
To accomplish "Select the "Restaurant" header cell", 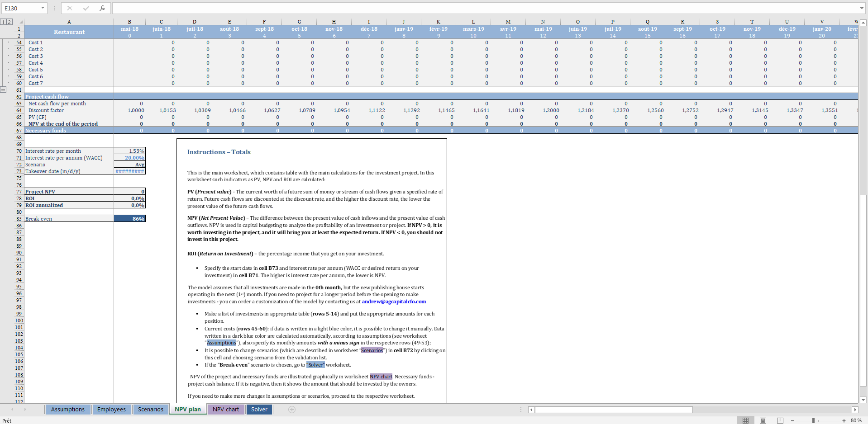I will tap(69, 32).
